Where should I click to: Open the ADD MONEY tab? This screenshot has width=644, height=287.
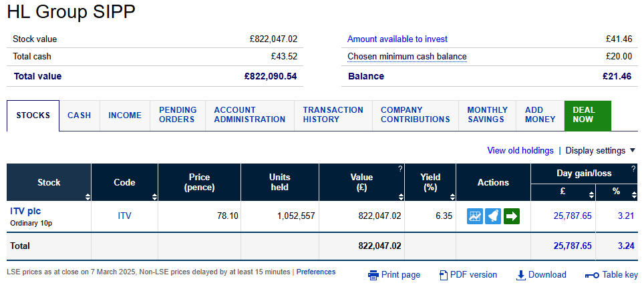[x=540, y=115]
